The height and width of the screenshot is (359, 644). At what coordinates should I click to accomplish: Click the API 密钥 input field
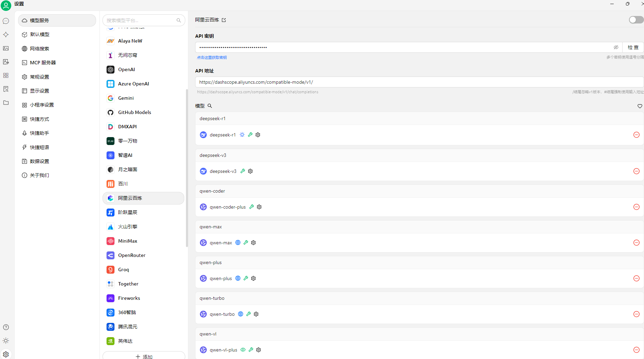405,47
